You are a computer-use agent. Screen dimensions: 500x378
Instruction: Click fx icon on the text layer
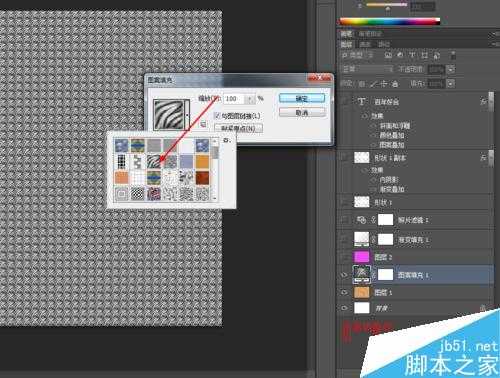[483, 101]
